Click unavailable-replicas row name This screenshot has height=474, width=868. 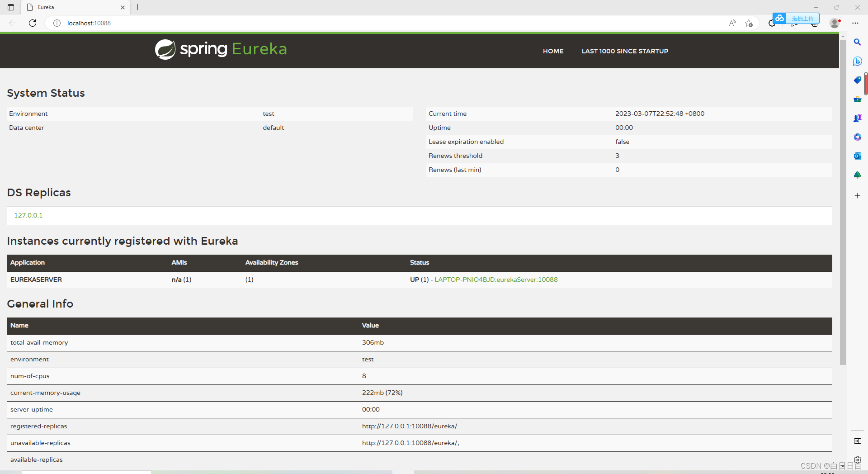tap(40, 443)
